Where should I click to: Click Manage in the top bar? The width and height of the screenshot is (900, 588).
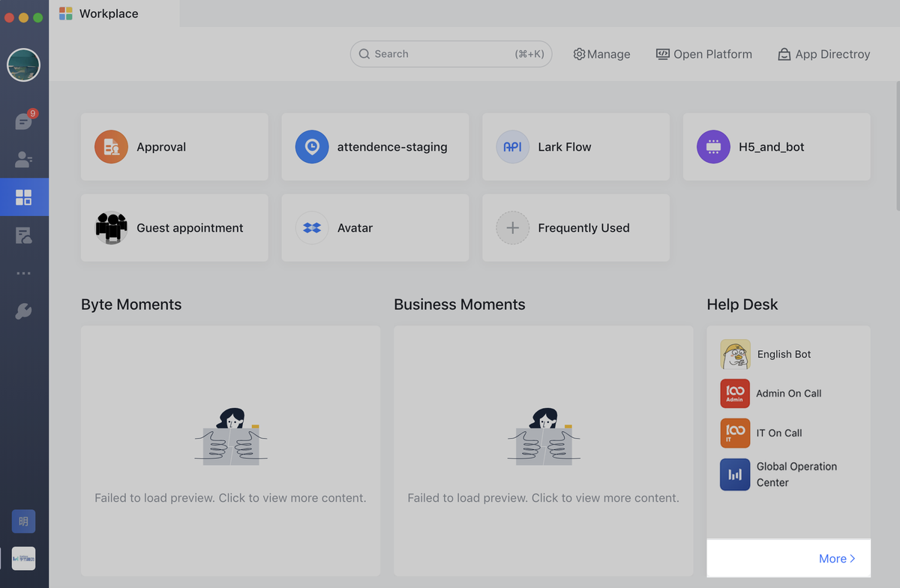click(x=601, y=54)
